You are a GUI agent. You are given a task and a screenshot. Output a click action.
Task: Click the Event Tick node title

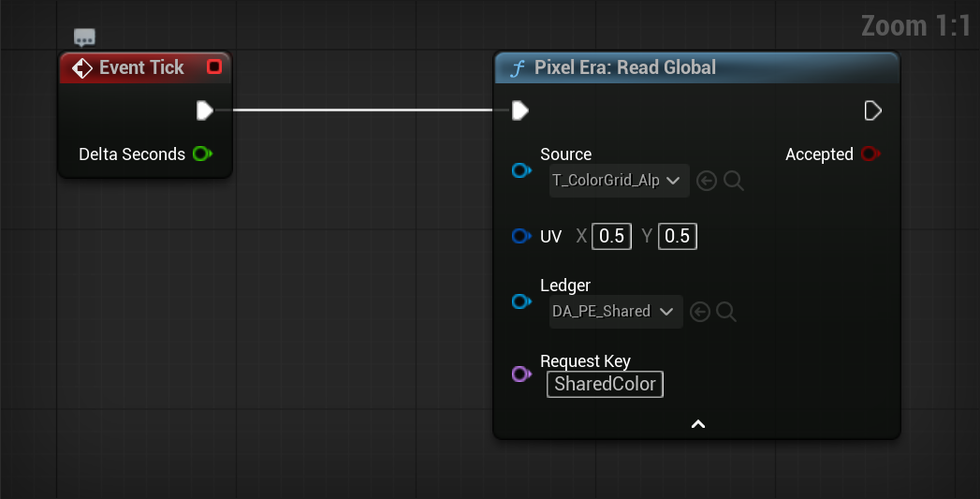[x=141, y=67]
